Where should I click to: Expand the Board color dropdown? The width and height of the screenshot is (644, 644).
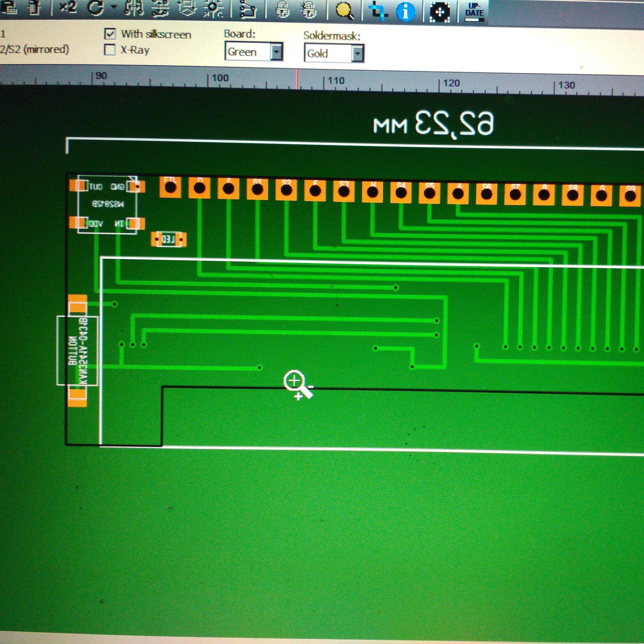coord(276,52)
